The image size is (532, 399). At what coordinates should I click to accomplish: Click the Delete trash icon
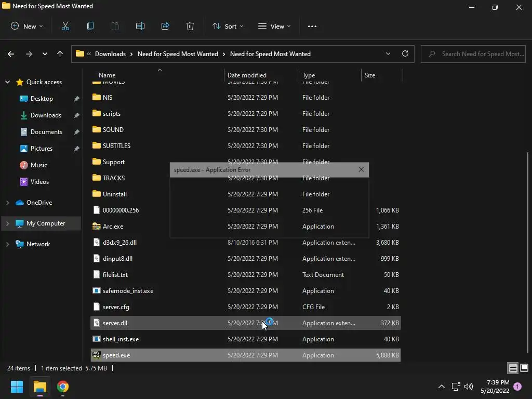190,26
